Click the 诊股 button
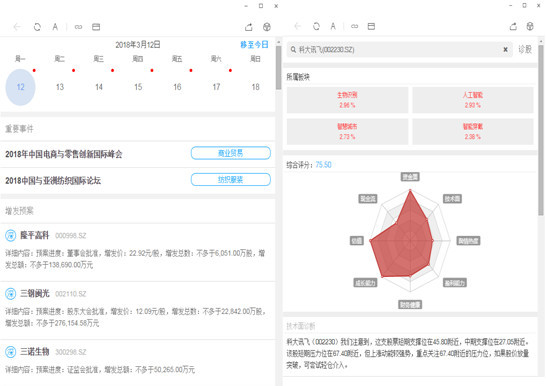 click(525, 49)
